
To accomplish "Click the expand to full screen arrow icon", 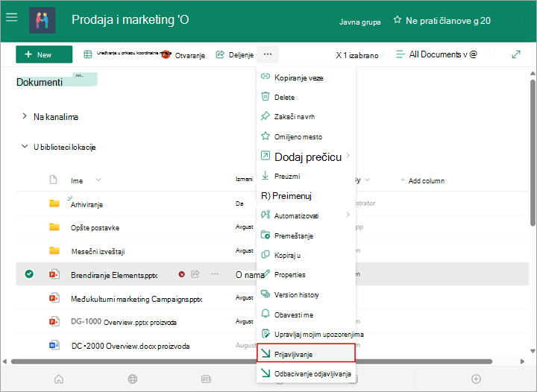I will (x=516, y=54).
